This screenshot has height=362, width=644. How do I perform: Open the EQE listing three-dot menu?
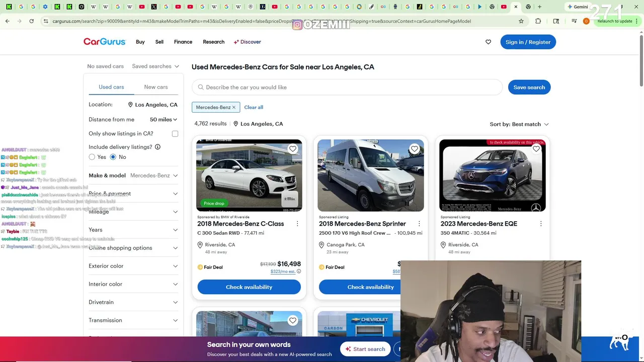541,224
